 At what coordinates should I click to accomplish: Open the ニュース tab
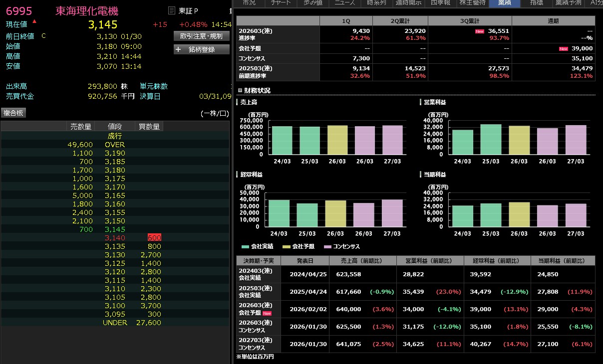click(x=345, y=3)
